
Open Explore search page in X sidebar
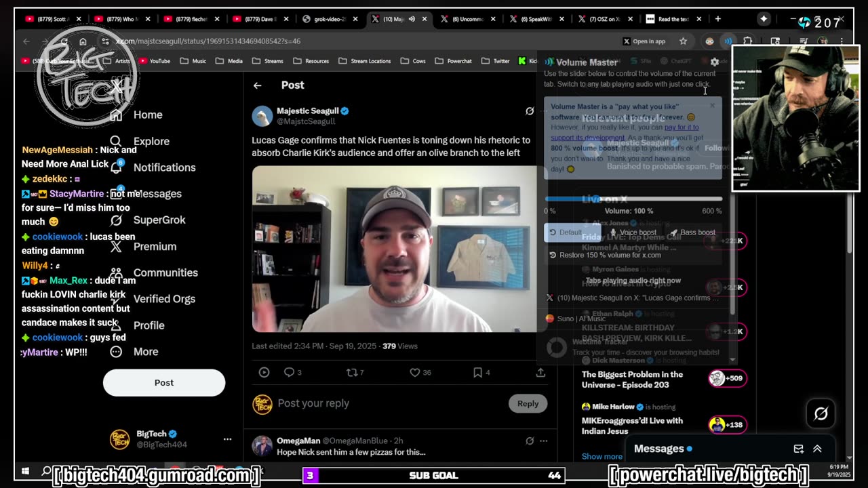tap(141, 141)
